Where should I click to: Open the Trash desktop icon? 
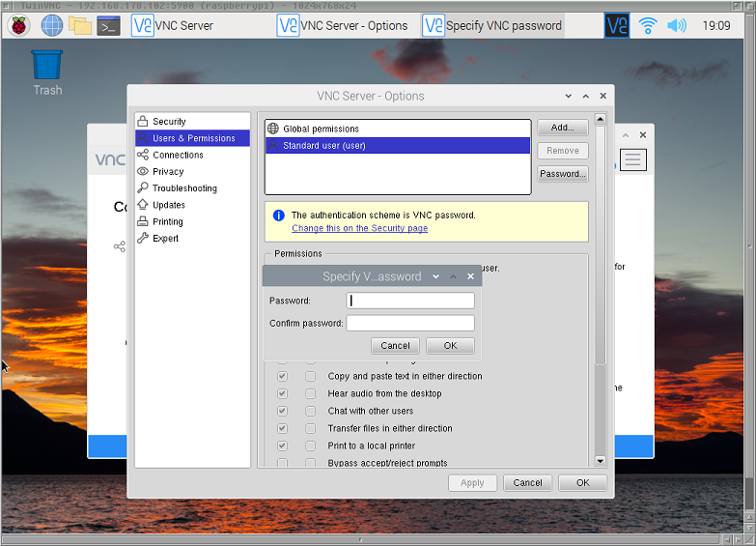point(47,72)
